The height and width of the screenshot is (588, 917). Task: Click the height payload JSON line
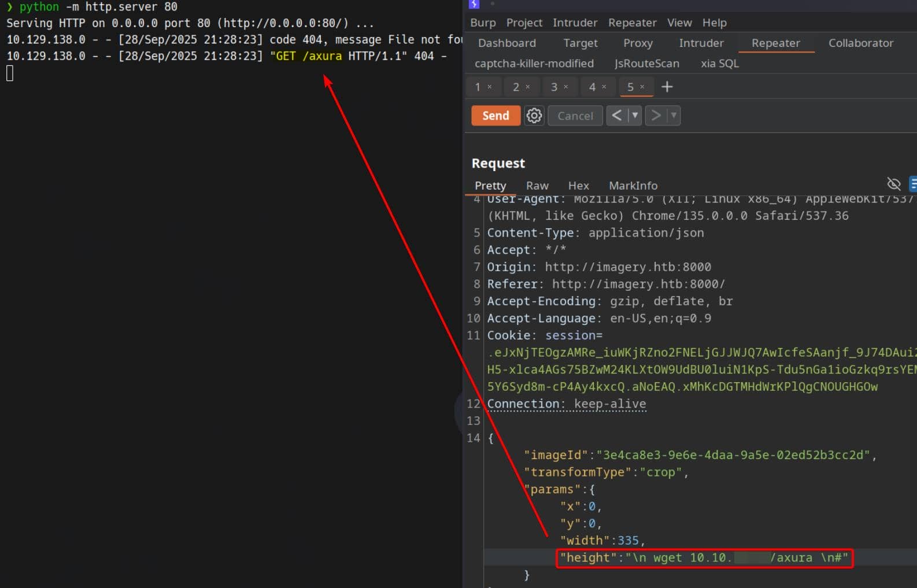[x=704, y=558]
